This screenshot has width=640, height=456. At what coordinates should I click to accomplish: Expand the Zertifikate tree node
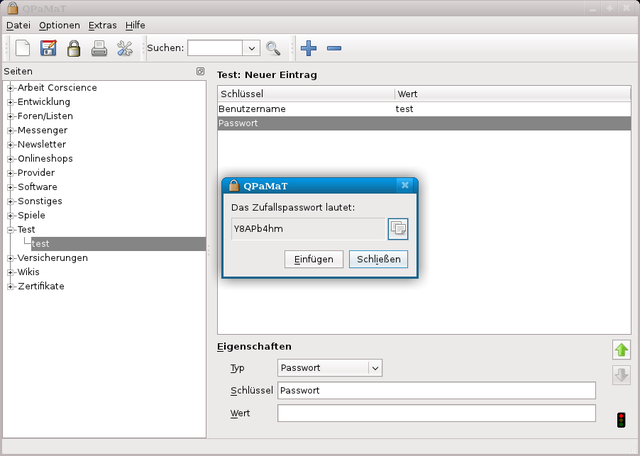pos(10,287)
